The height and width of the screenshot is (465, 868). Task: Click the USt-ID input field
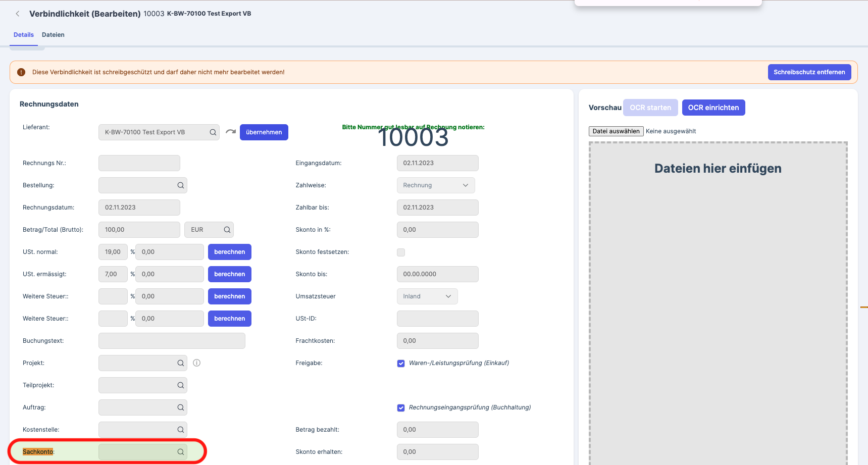click(x=438, y=319)
